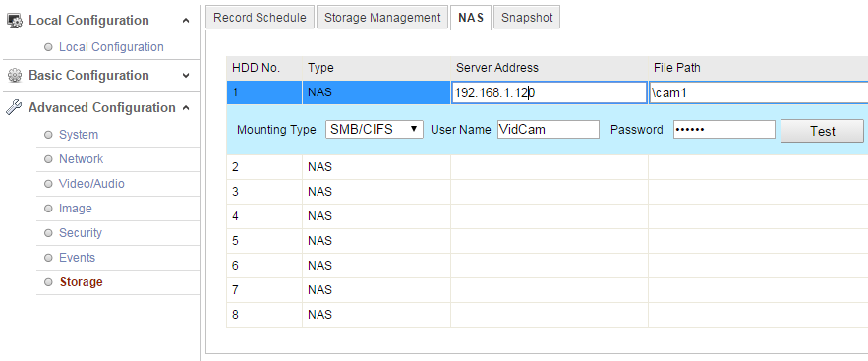
Task: Click the Basic Configuration gear icon
Action: tap(15, 76)
